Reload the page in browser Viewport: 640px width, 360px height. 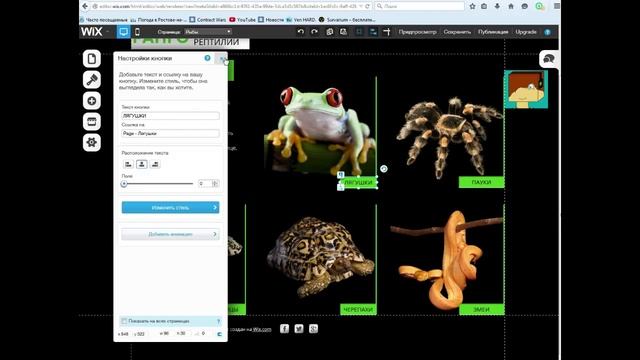(367, 6)
